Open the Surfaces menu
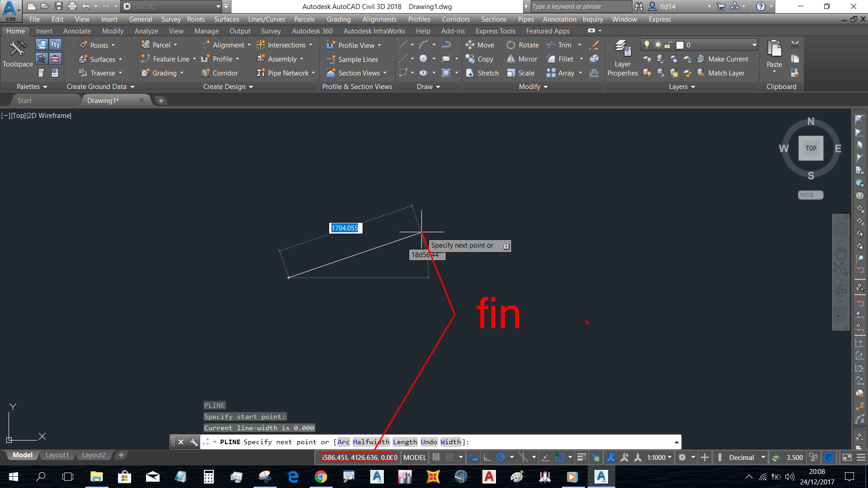This screenshot has height=488, width=868. tap(226, 19)
